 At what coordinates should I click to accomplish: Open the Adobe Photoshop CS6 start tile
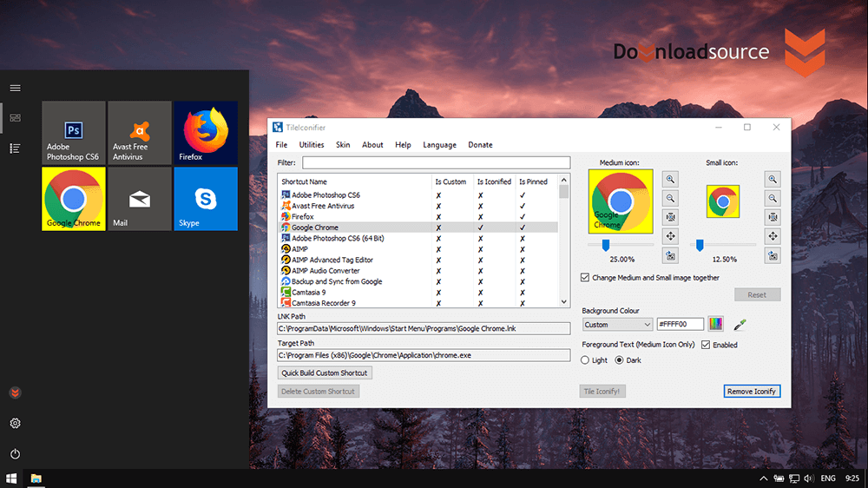click(74, 132)
